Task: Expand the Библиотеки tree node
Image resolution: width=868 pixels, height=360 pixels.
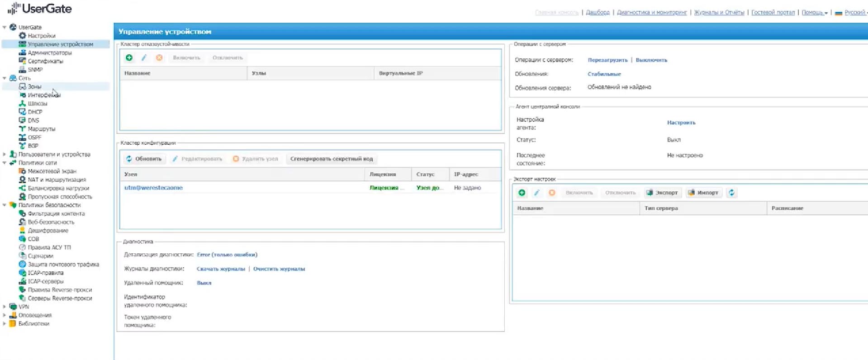Action: click(5, 324)
